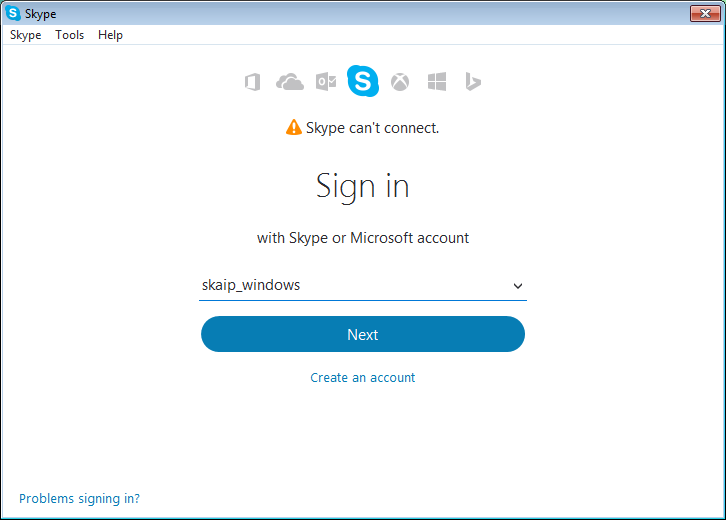Click the 'Skype can't connect.' message
726x520 pixels.
pos(372,128)
